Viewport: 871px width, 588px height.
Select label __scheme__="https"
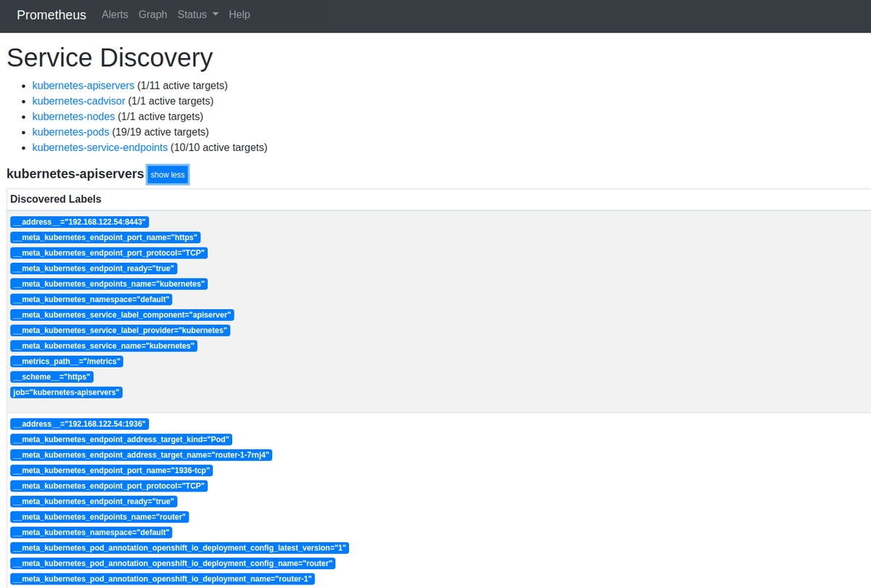point(52,377)
